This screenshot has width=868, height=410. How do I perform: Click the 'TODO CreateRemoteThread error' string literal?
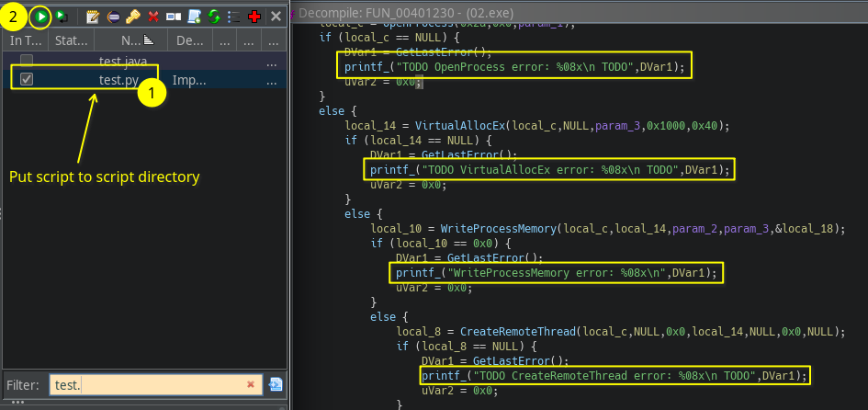[x=614, y=376]
